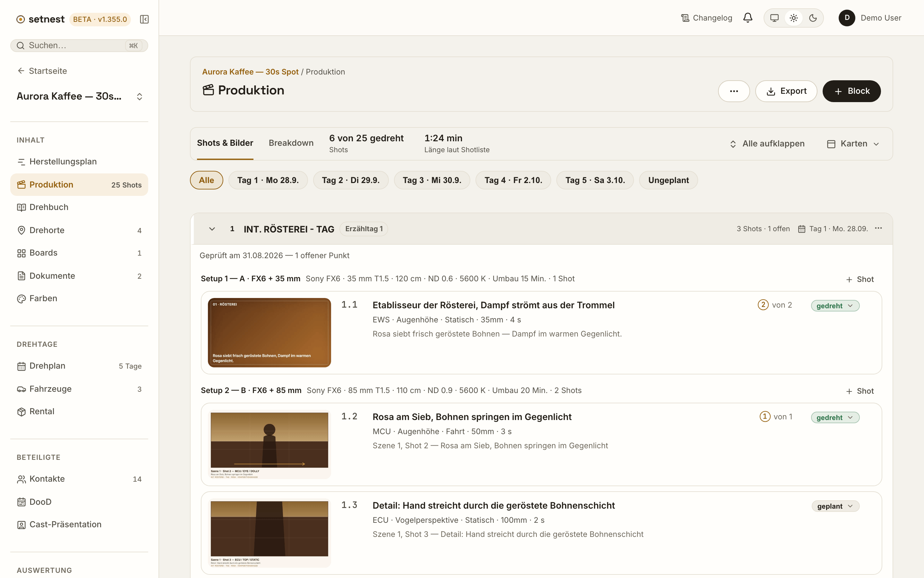Open the notifications bell
Image resolution: width=924 pixels, height=578 pixels.
(x=748, y=18)
